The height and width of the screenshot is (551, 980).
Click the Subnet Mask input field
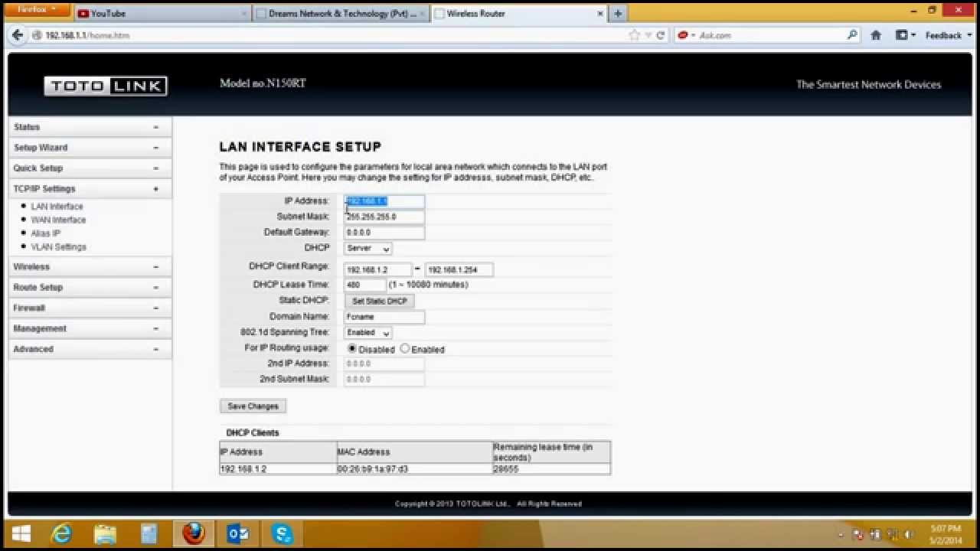384,217
